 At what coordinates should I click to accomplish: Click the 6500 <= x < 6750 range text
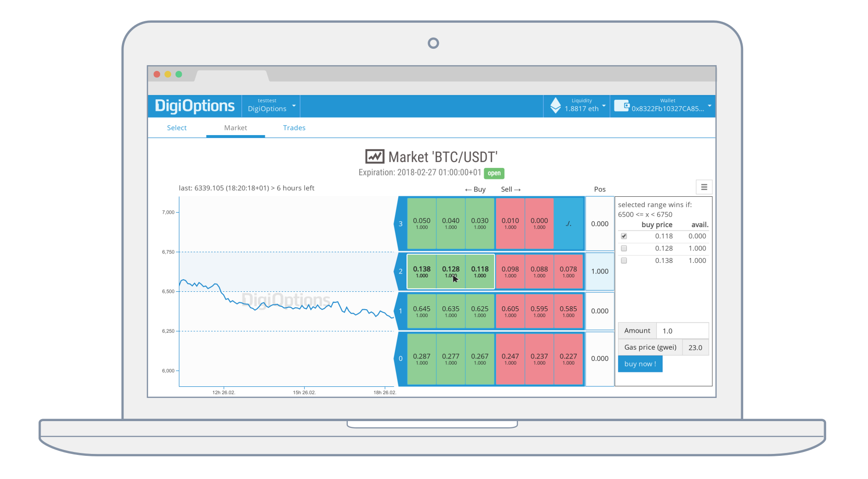(645, 215)
